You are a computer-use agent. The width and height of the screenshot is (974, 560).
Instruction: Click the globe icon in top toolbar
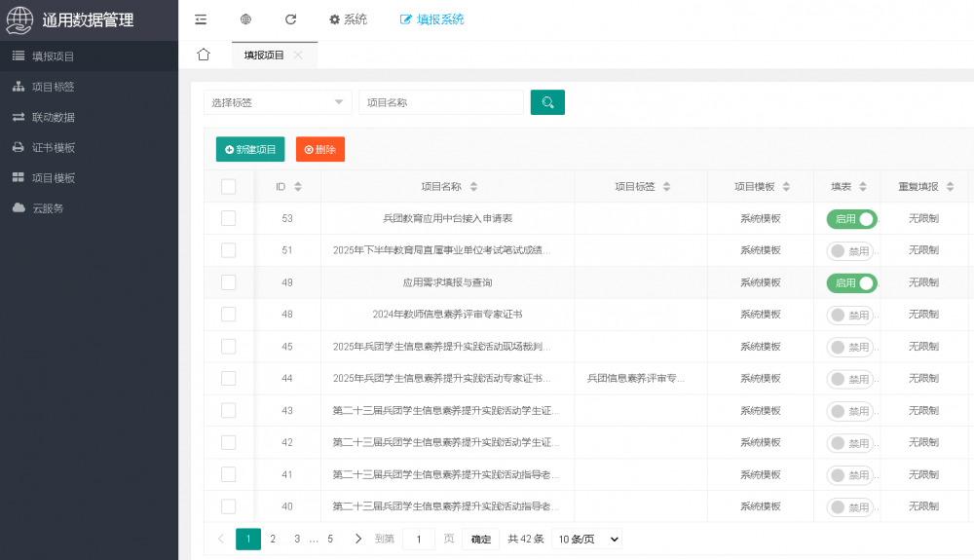click(245, 19)
